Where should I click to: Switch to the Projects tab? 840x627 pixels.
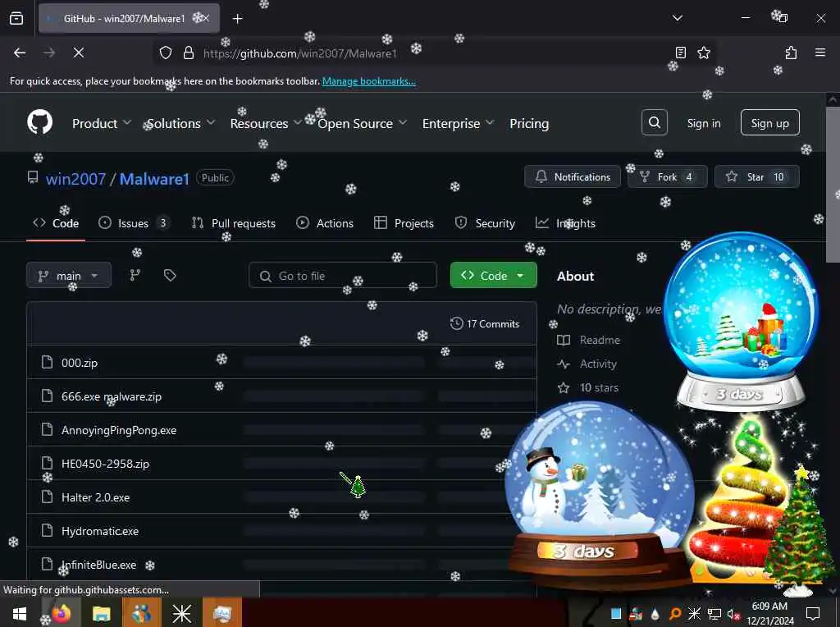(404, 223)
